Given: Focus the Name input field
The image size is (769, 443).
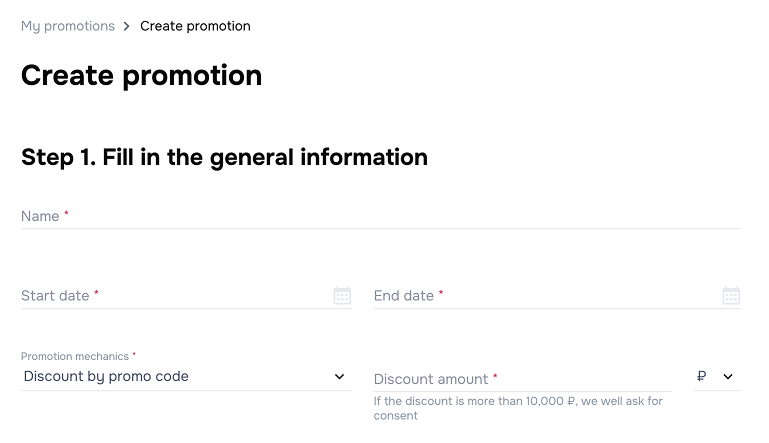Looking at the screenshot, I should pyautogui.click(x=381, y=216).
